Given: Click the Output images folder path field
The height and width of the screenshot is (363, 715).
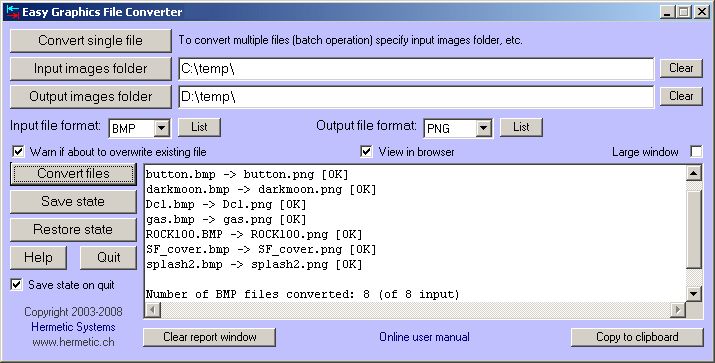Looking at the screenshot, I should [x=416, y=97].
